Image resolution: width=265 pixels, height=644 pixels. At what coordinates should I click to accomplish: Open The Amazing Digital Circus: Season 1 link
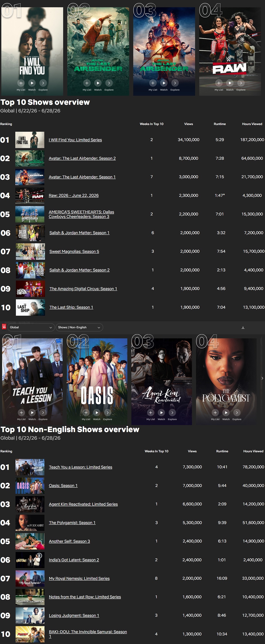pos(83,289)
